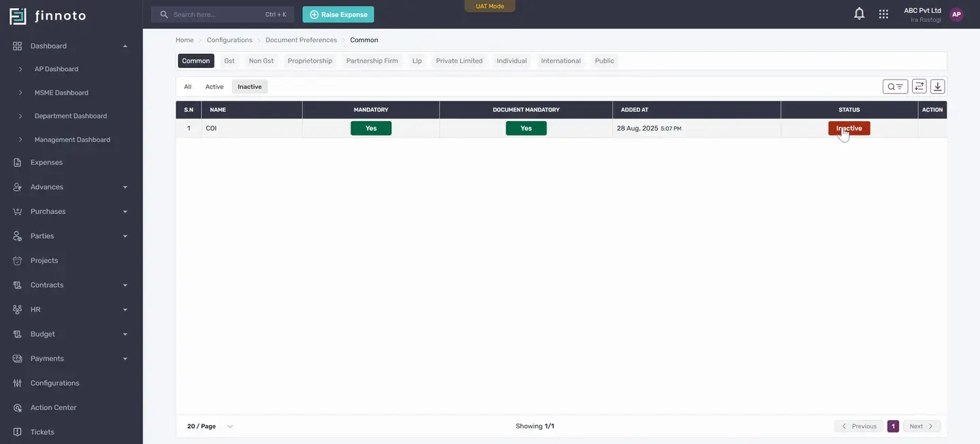The width and height of the screenshot is (980, 444).
Task: Expand the Parties menu arrow
Action: pyautogui.click(x=125, y=236)
